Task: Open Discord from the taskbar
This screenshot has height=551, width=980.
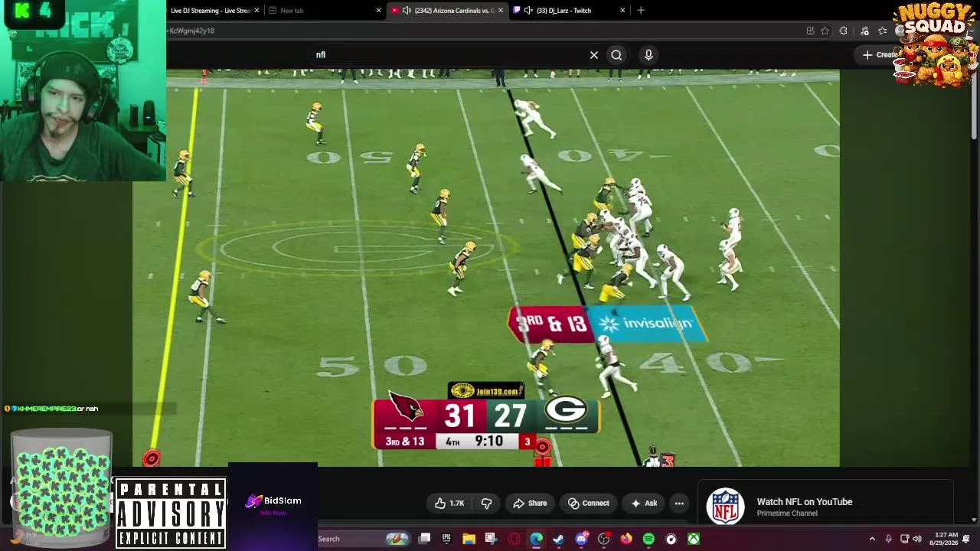Action: coord(581,539)
